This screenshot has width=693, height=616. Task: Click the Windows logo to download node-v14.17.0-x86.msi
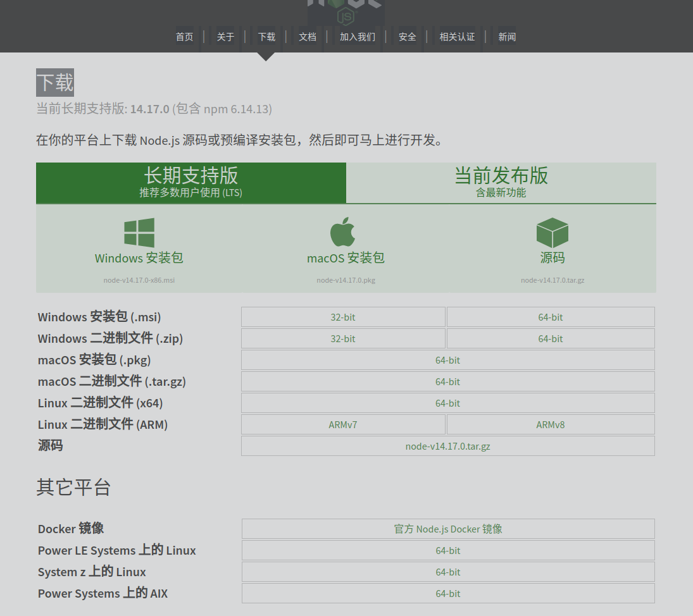click(139, 233)
